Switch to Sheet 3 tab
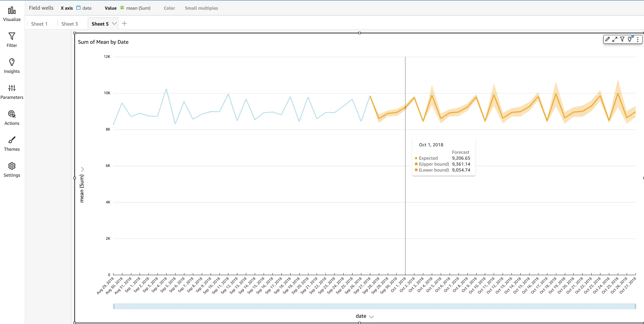644x324 pixels. point(69,24)
